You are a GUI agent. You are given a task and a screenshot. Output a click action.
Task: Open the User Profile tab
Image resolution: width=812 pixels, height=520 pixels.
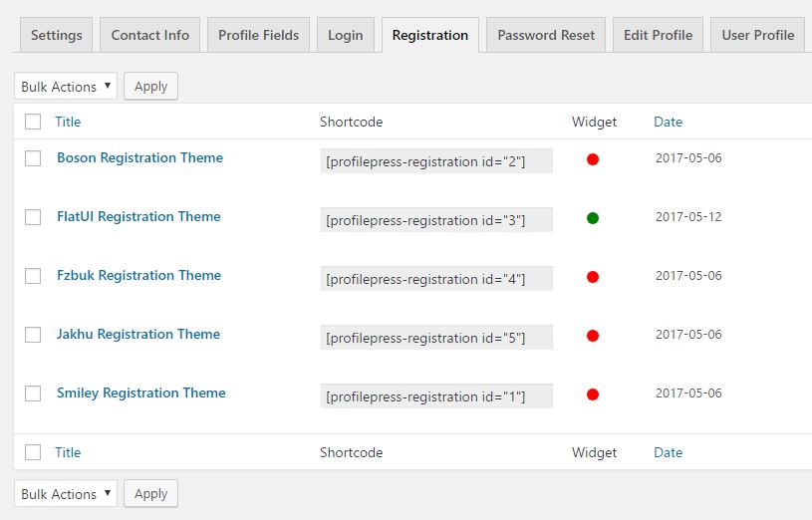757,35
